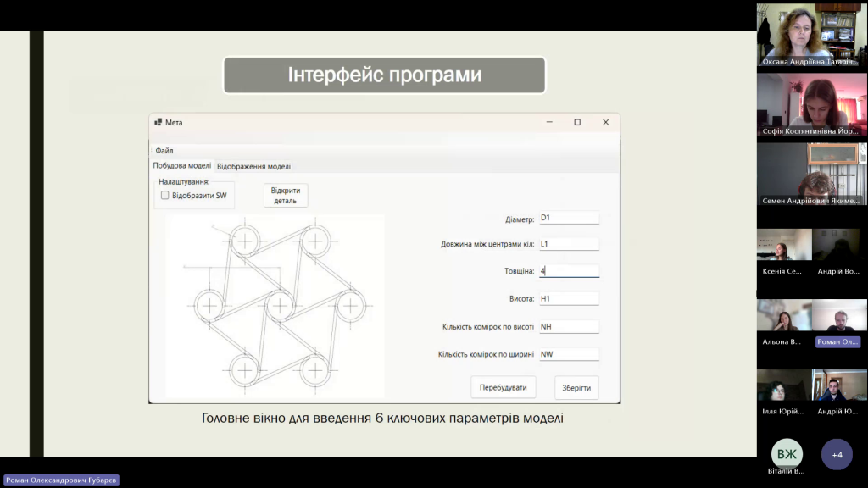The height and width of the screenshot is (488, 868).
Task: Click the honeycomb model diagram image
Action: click(275, 306)
